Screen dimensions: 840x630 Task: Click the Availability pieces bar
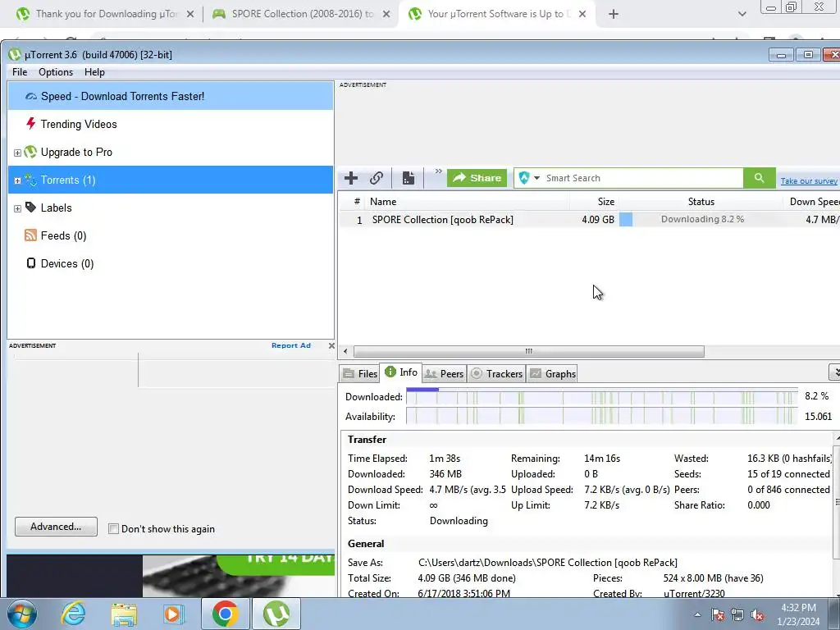(602, 416)
